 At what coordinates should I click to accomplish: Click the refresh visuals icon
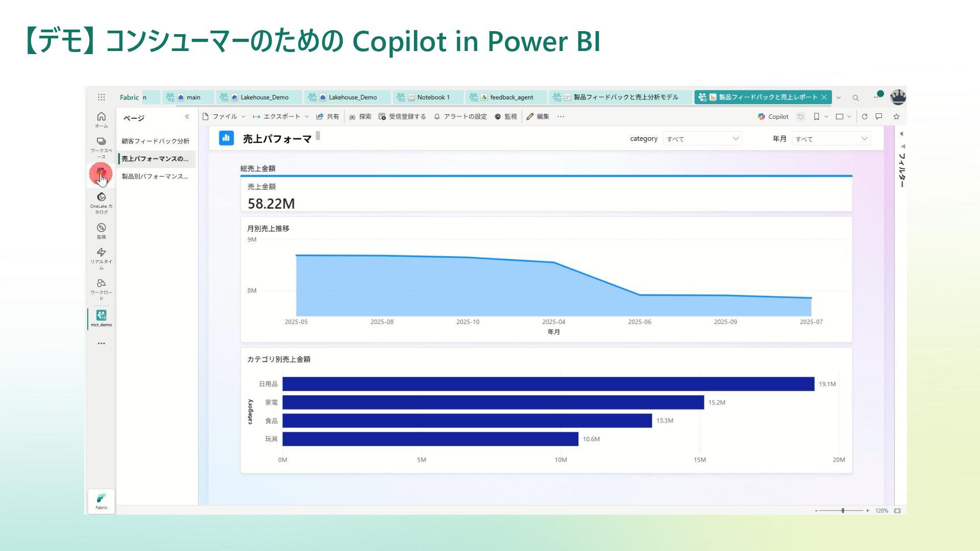864,117
